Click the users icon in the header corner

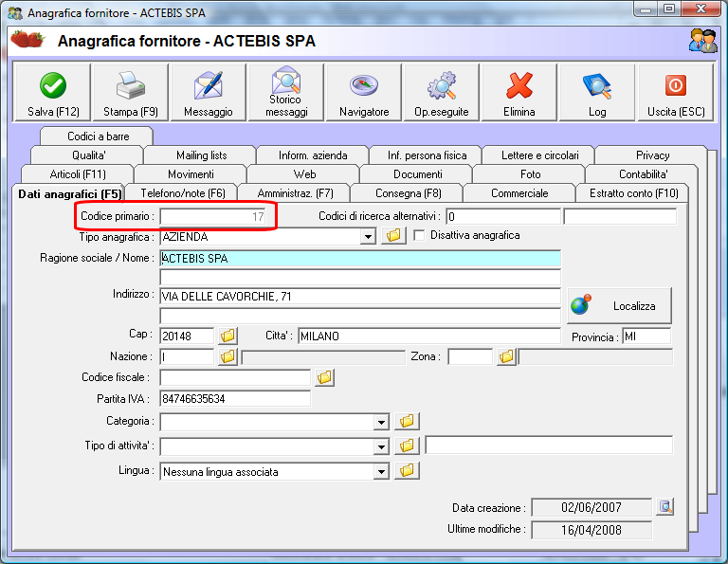[703, 41]
